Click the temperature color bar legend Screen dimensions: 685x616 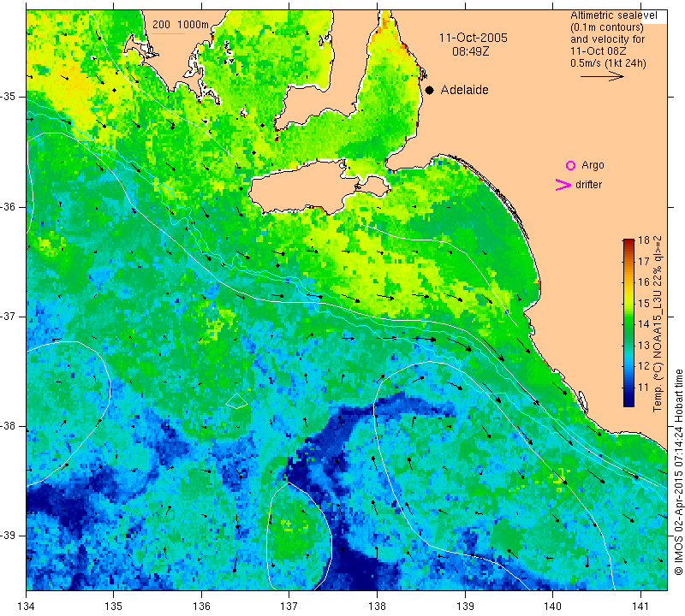coord(628,323)
